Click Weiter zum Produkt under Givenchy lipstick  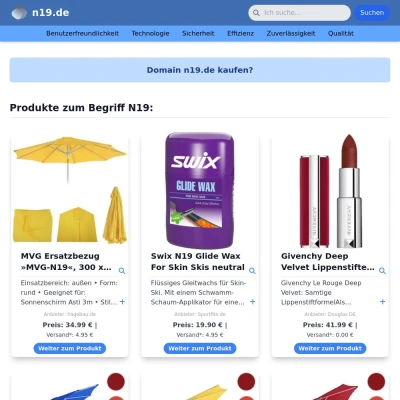330,348
